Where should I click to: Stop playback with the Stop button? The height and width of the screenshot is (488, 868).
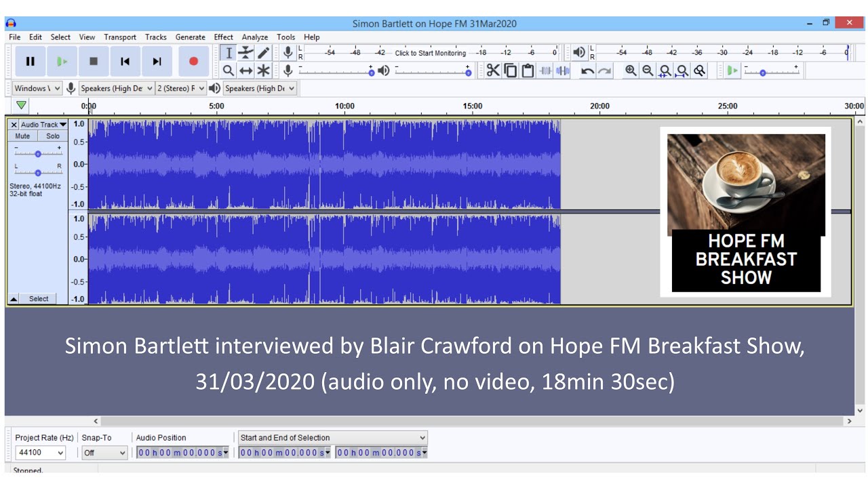pyautogui.click(x=94, y=61)
